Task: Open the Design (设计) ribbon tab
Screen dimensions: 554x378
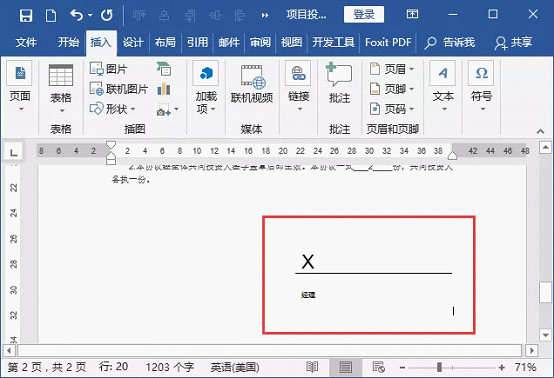Action: 133,42
